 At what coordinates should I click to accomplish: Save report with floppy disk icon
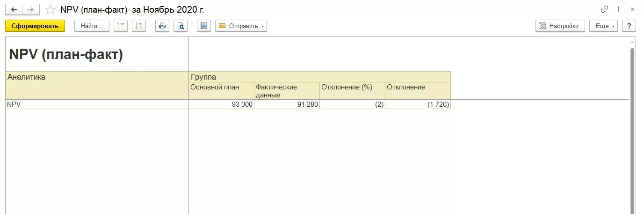(x=204, y=26)
